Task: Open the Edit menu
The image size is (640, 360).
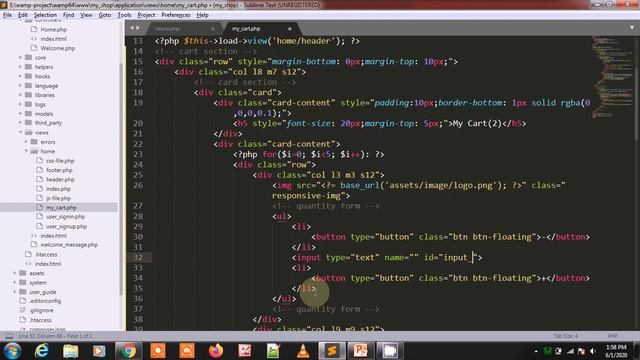Action: [23, 15]
